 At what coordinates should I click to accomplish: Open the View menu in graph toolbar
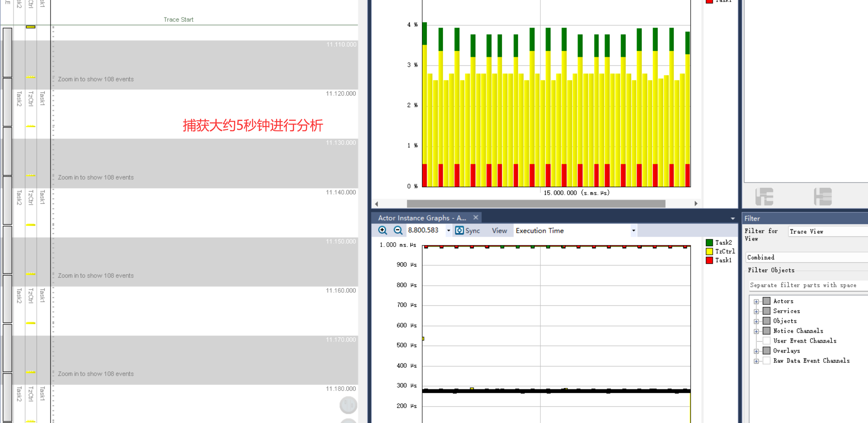(x=499, y=231)
